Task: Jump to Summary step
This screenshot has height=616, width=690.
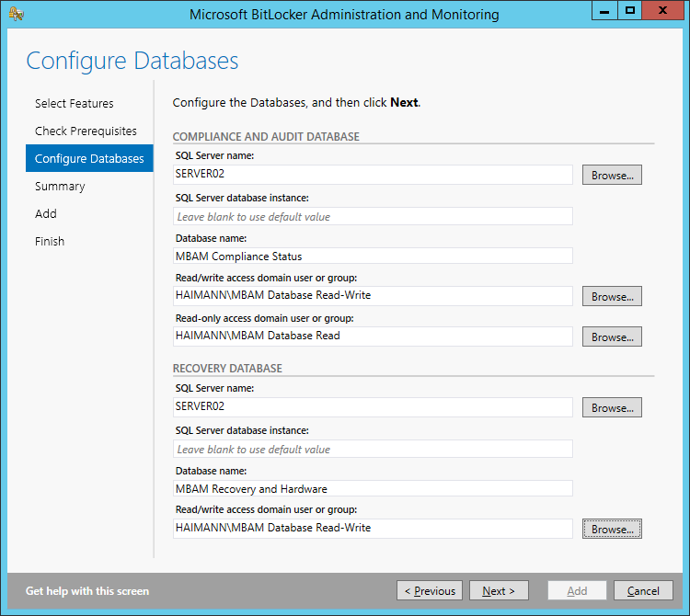Action: pos(60,187)
